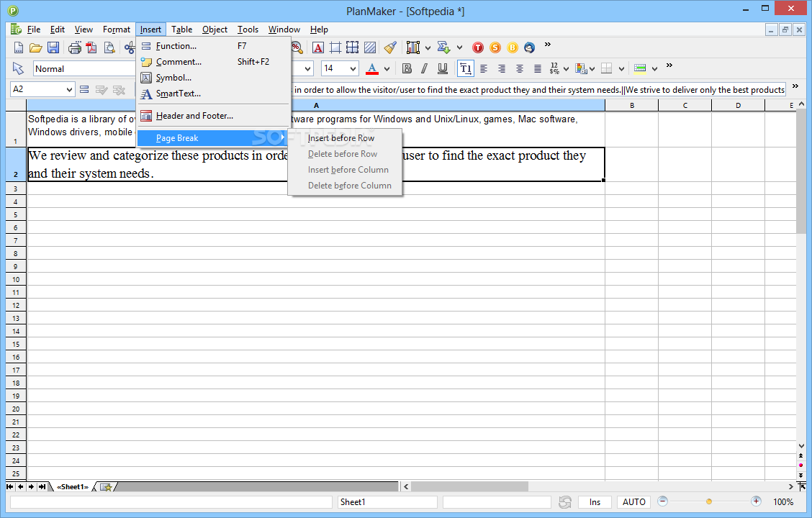
Task: Click the zoom slider orange handle
Action: click(709, 501)
